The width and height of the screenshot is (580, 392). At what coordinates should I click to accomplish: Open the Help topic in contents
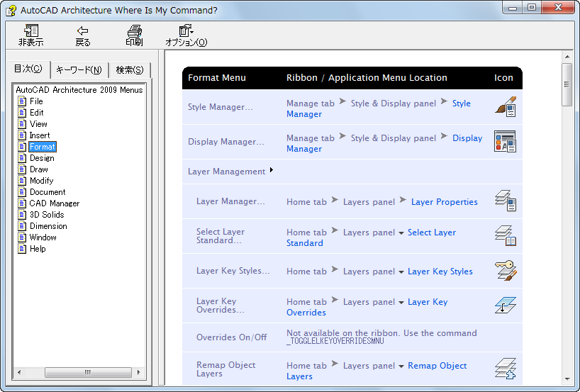(38, 249)
